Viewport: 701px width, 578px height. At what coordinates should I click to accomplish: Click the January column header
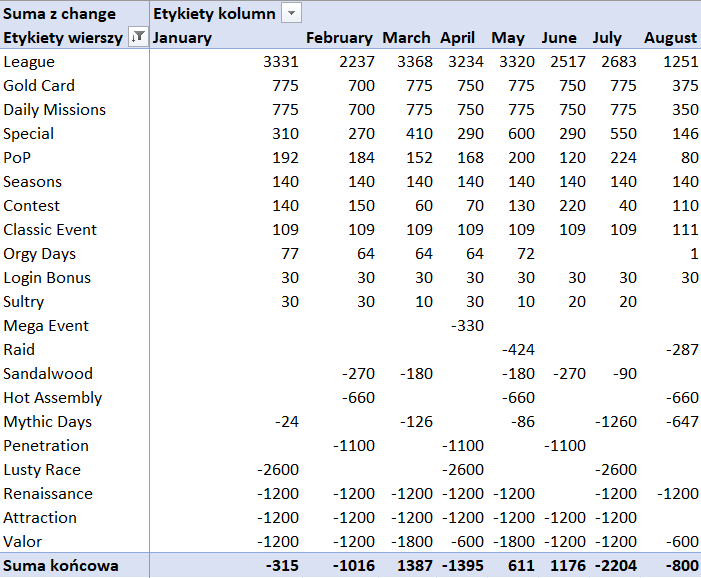click(183, 38)
